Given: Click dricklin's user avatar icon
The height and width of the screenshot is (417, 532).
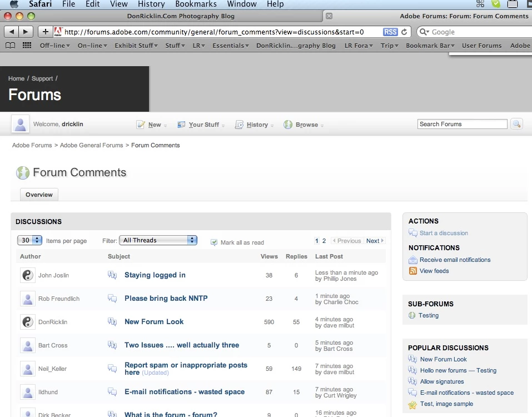Looking at the screenshot, I should coord(20,124).
